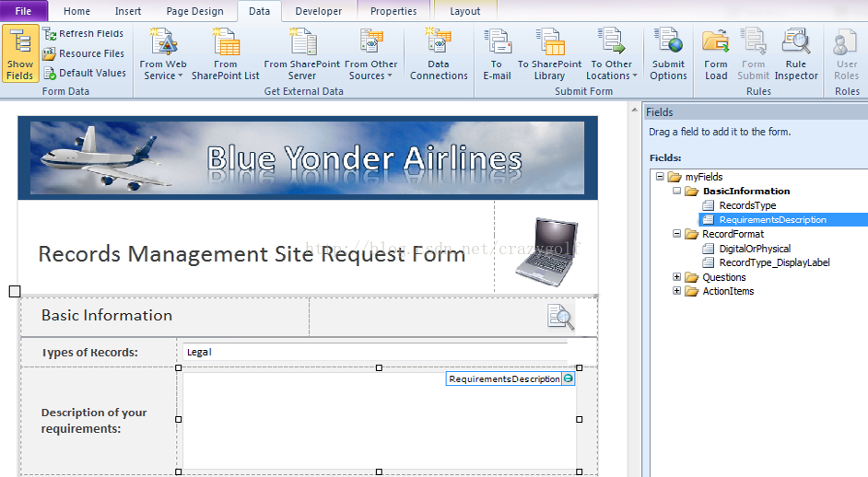The height and width of the screenshot is (477, 868).
Task: Click To SharePoint Library icon
Action: (550, 42)
